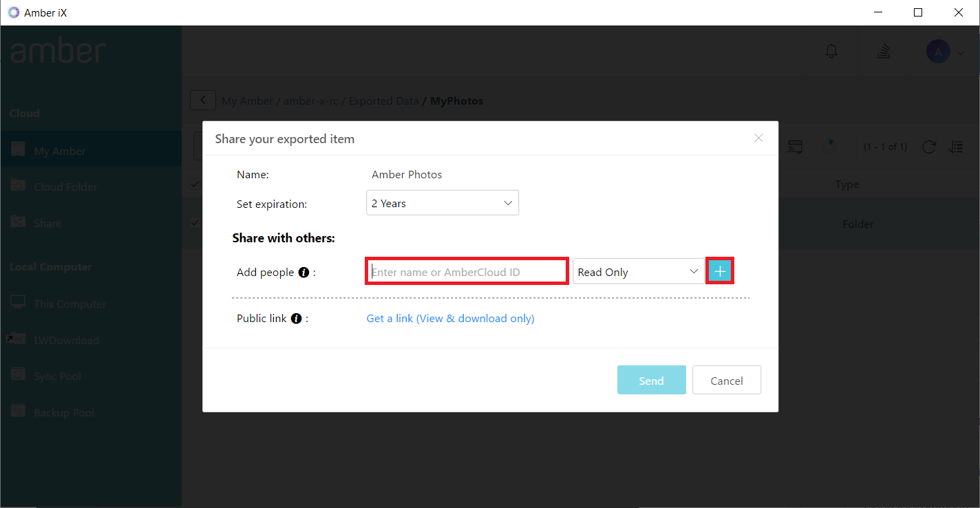Open the user account avatar menu

(x=946, y=51)
